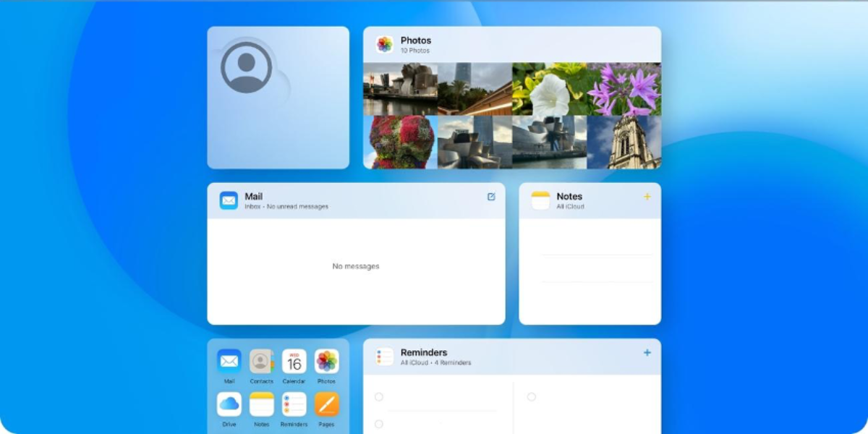Launch Photos from the app grid

[x=326, y=361]
